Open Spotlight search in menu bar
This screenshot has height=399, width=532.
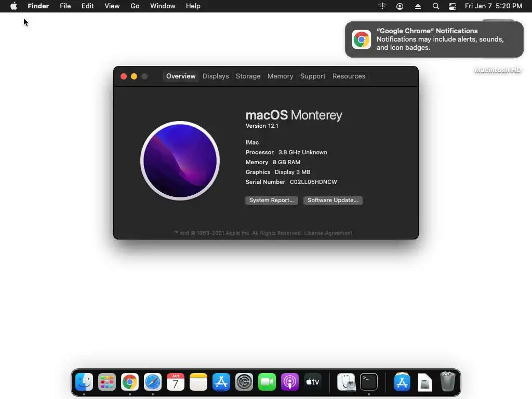pos(436,6)
